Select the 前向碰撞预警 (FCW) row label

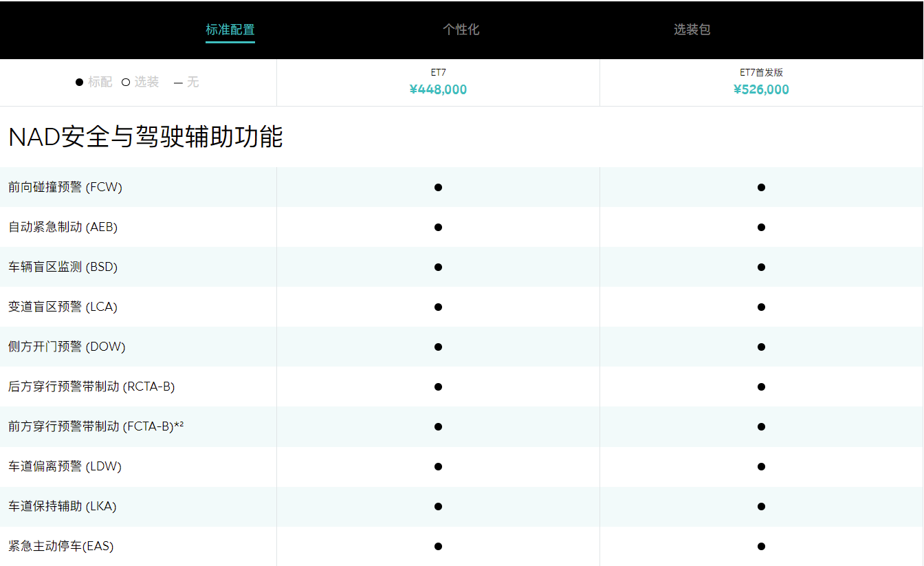65,187
